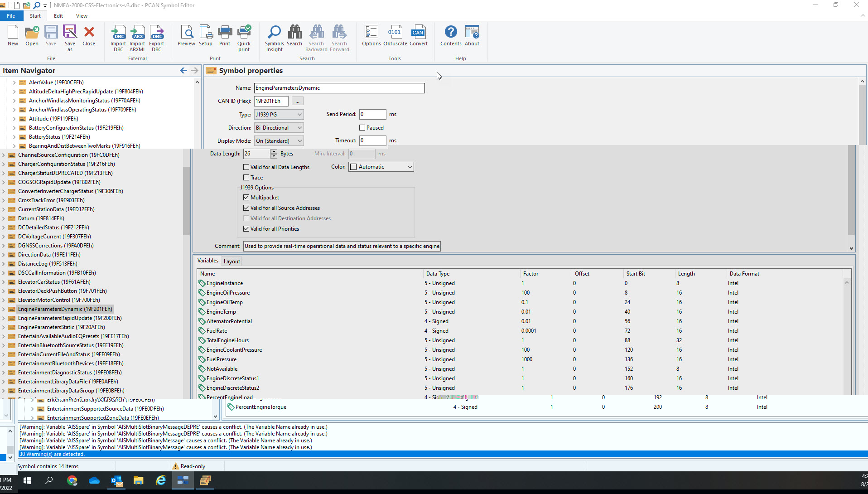
Task: Switch to the View ribbon tab
Action: (x=82, y=16)
